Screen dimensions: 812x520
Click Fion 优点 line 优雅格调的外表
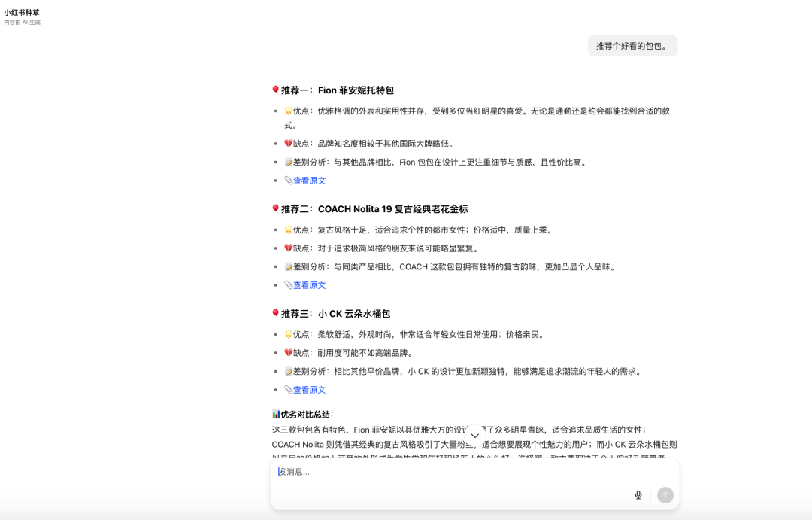[x=477, y=118]
